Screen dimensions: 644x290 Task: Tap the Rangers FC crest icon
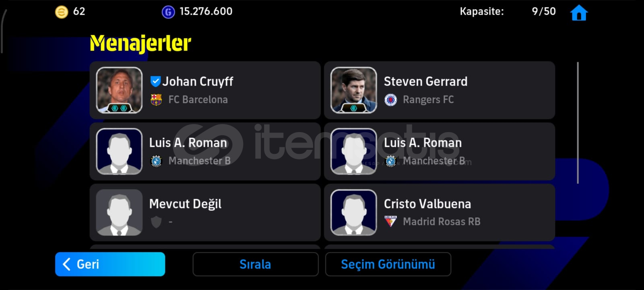tap(390, 99)
